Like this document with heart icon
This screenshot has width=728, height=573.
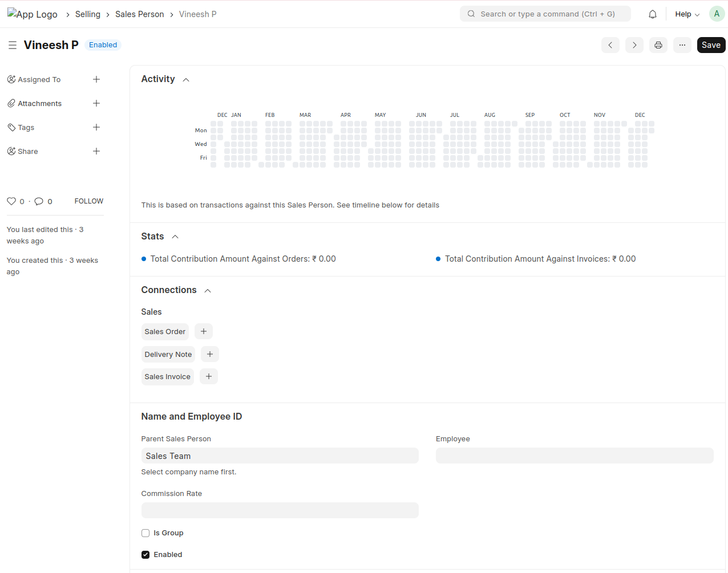coord(11,201)
